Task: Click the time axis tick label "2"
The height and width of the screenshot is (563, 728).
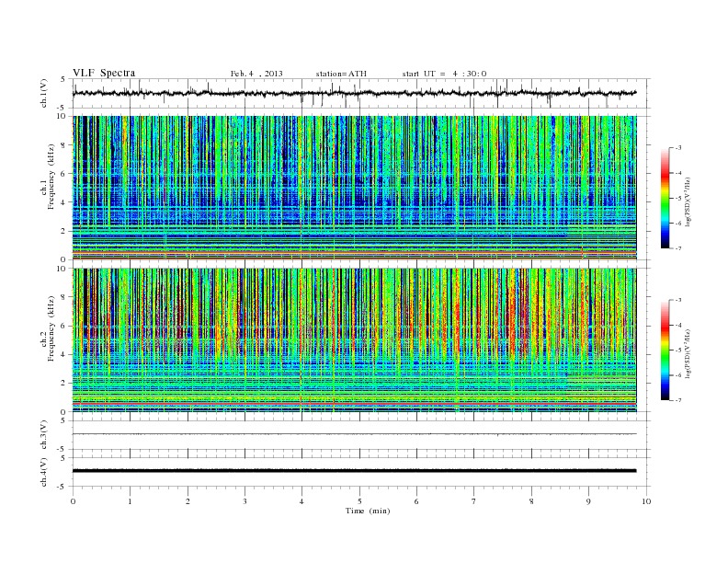Action: click(188, 501)
